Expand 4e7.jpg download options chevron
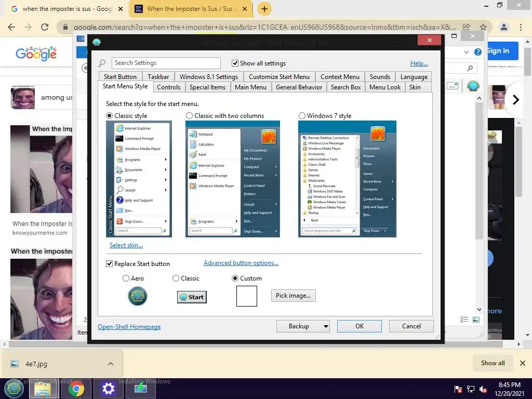This screenshot has width=532, height=399. (x=110, y=364)
